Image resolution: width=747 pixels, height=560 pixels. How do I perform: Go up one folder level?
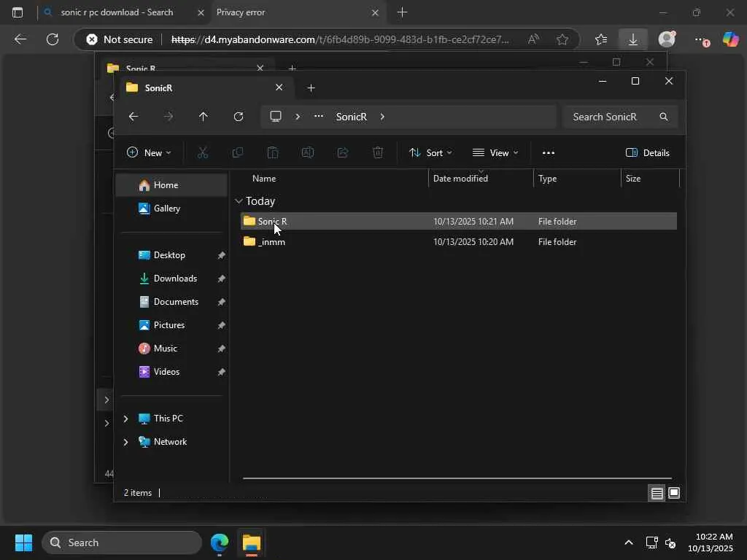click(204, 117)
